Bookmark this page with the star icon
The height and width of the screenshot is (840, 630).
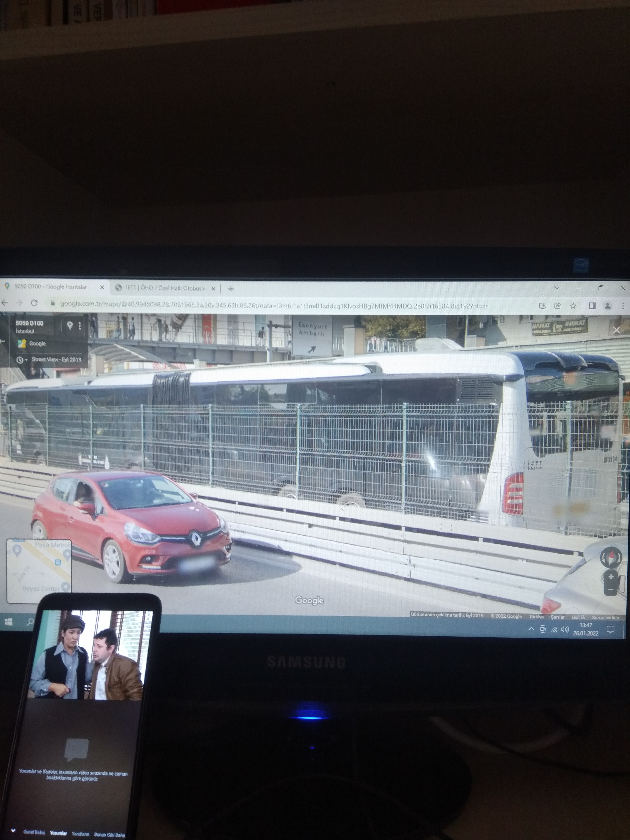(573, 306)
